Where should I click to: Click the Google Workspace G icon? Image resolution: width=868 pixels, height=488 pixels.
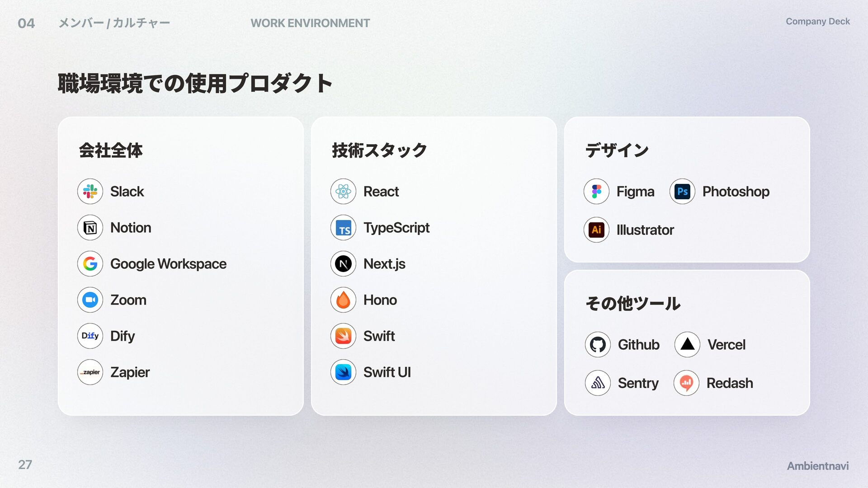(x=90, y=264)
